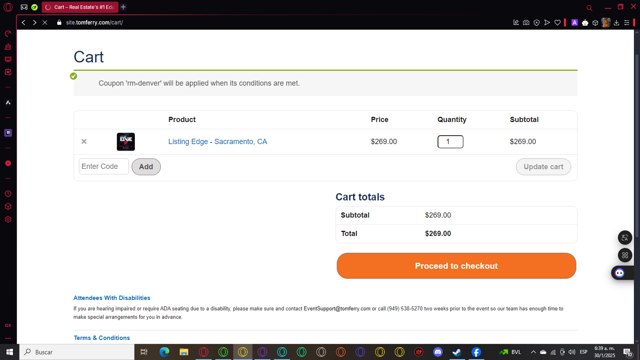Click the Update cart button

click(x=543, y=167)
